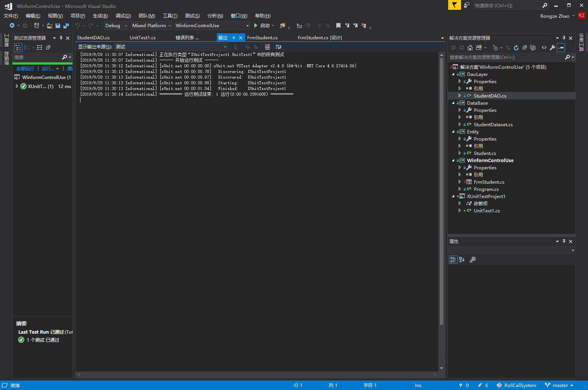Collapse the DaoLayer project node

(453, 74)
